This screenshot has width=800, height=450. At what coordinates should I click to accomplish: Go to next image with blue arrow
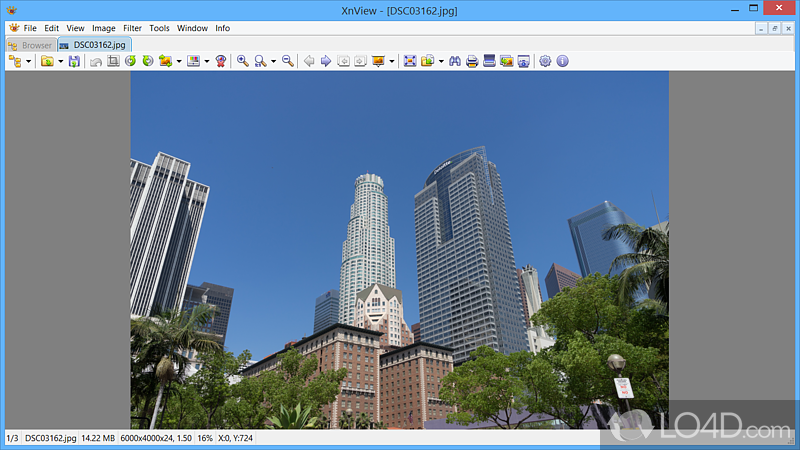pyautogui.click(x=325, y=61)
